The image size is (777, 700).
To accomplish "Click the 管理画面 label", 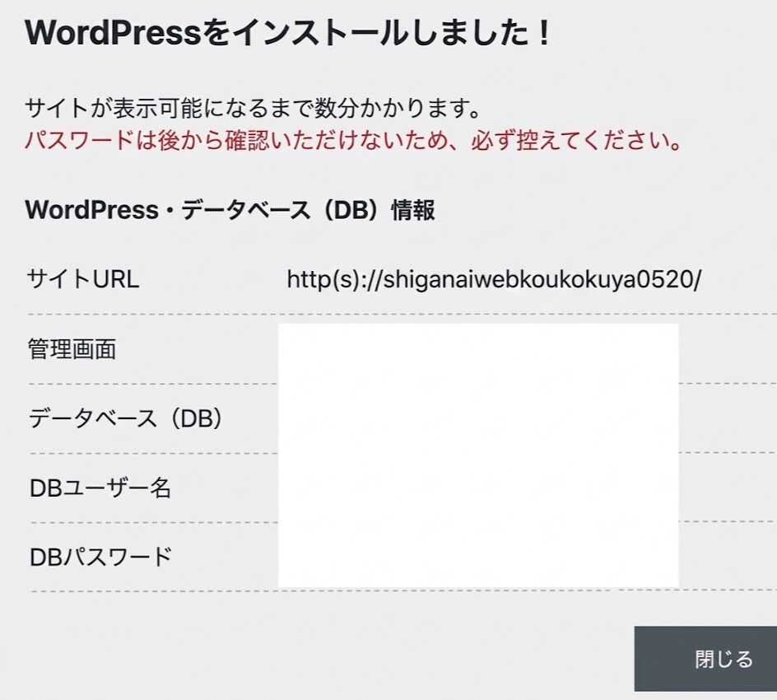I will tap(72, 349).
